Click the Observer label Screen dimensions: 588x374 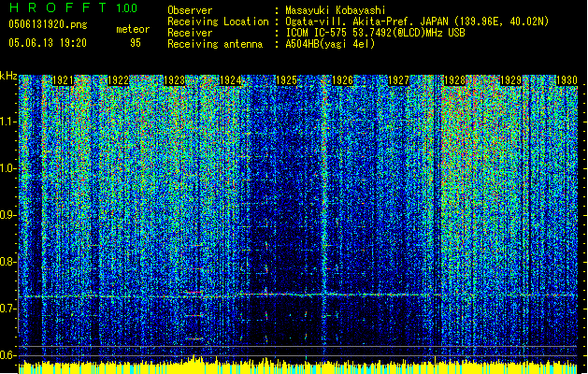tap(190, 10)
